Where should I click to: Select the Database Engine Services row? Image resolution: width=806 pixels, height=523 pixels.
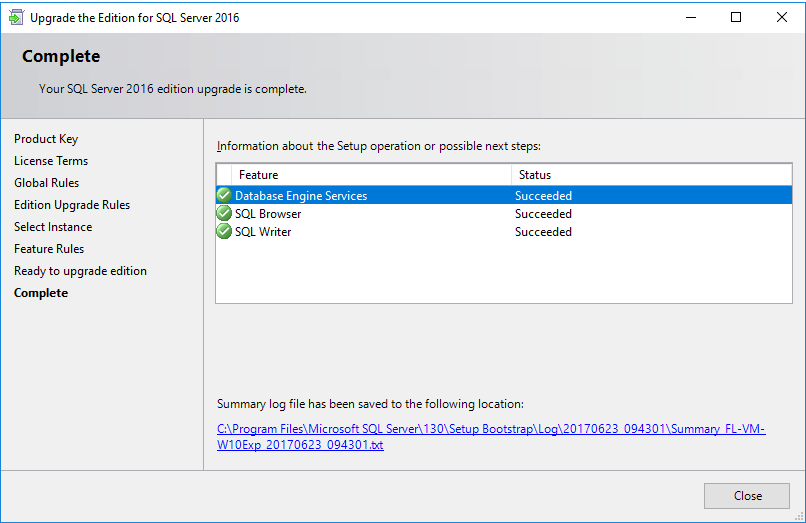(504, 195)
